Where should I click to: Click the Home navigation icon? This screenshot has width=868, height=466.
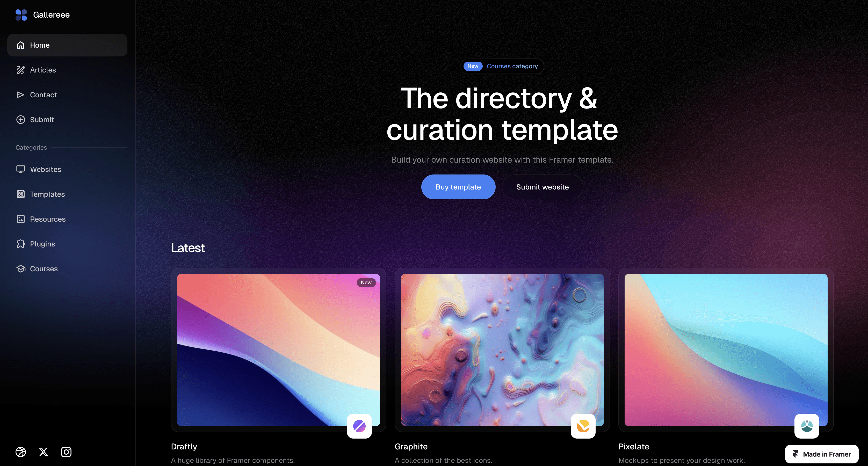21,45
